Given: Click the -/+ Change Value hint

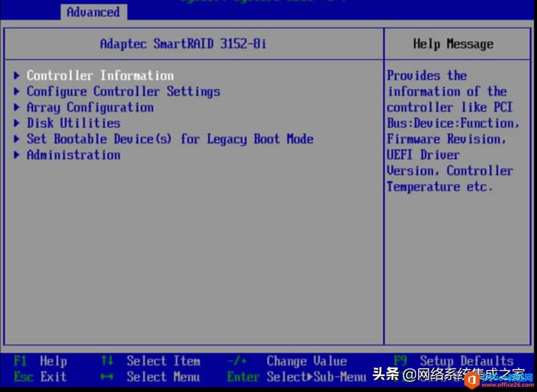Looking at the screenshot, I should [x=287, y=361].
